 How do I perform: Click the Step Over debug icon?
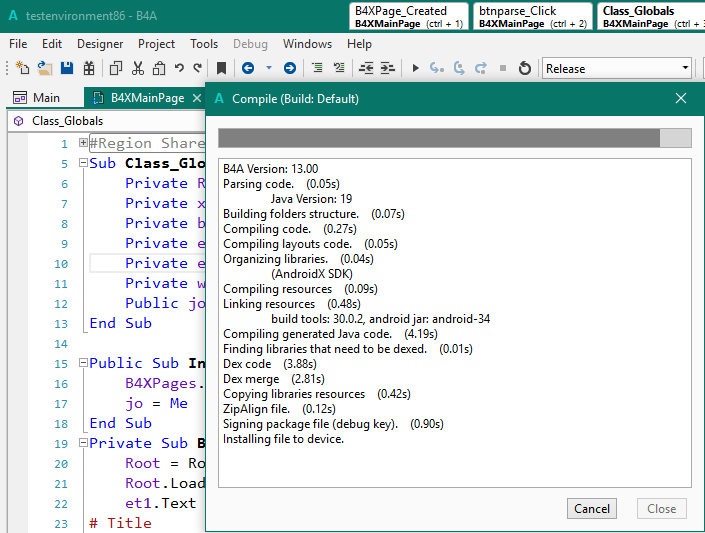tap(459, 68)
